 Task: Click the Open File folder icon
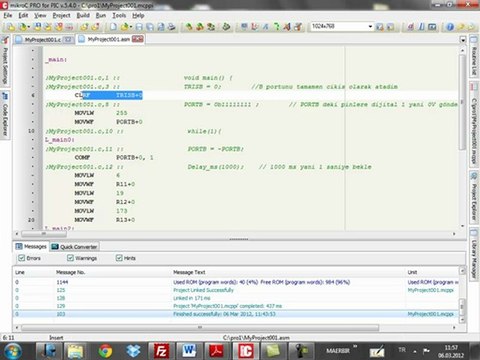[x=125, y=27]
